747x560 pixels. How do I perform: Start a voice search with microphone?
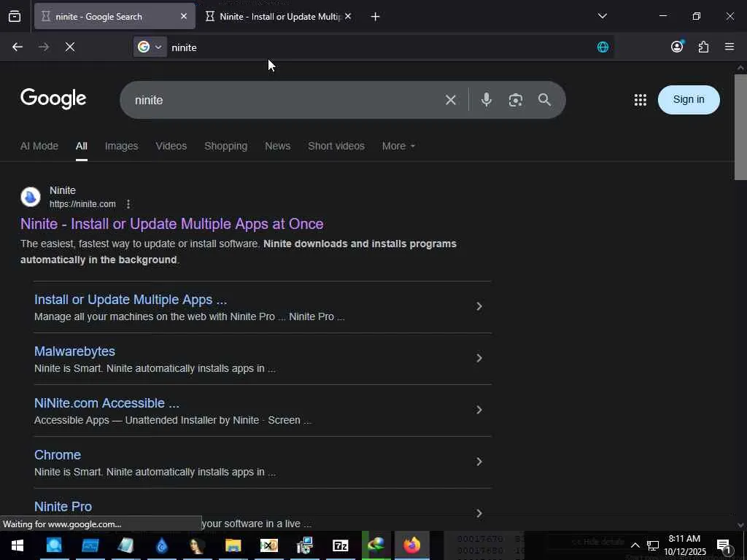pos(487,100)
